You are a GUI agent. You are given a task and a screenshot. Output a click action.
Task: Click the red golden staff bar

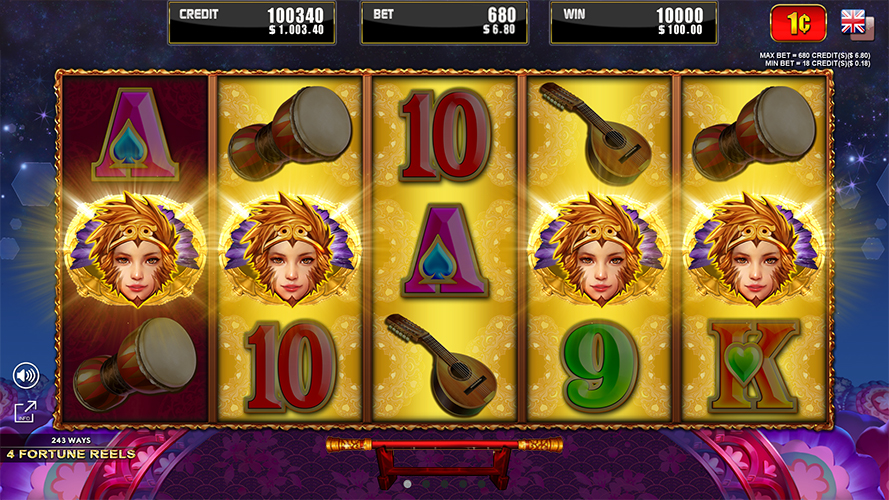coord(444,444)
